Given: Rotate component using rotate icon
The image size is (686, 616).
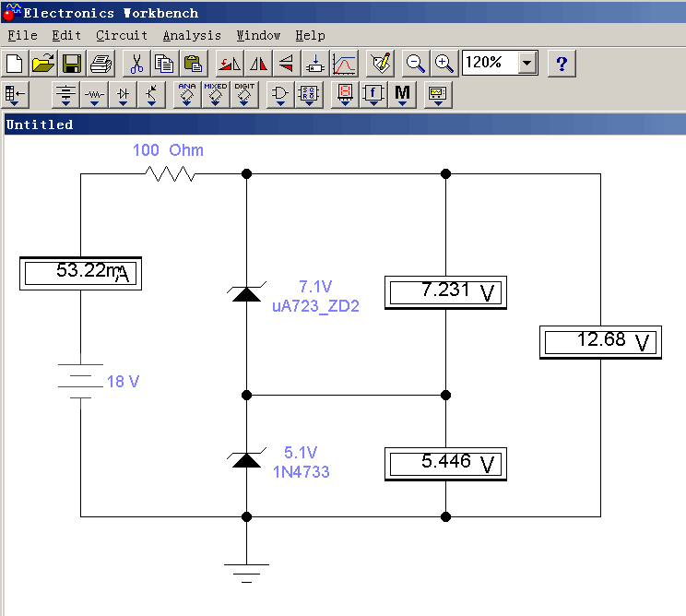Looking at the screenshot, I should 229,64.
